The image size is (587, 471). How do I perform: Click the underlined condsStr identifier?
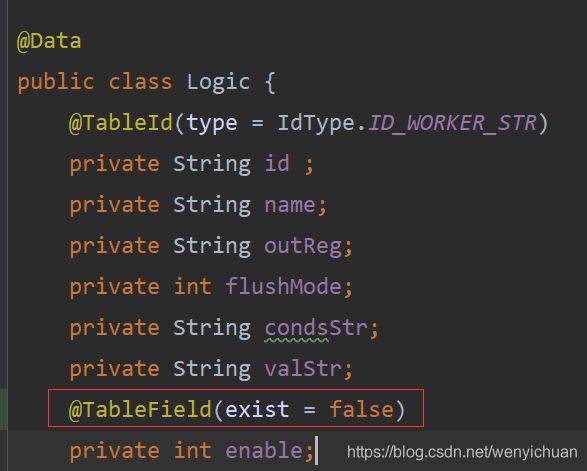tap(316, 328)
